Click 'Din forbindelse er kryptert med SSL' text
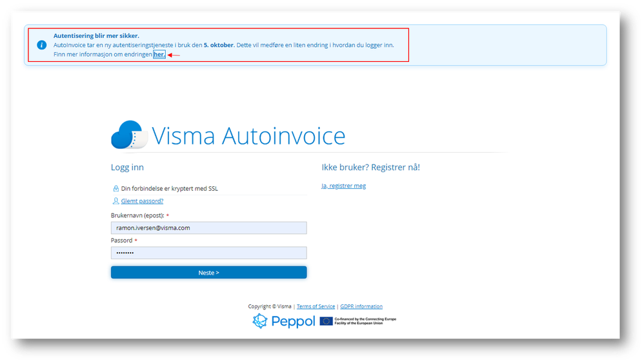Screen dimensions: 644x363 coord(169,189)
